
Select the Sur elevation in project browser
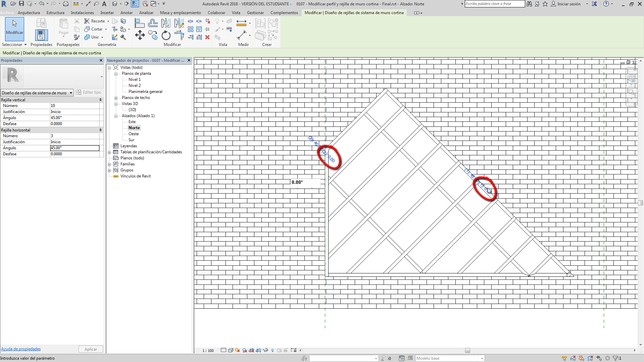point(131,140)
